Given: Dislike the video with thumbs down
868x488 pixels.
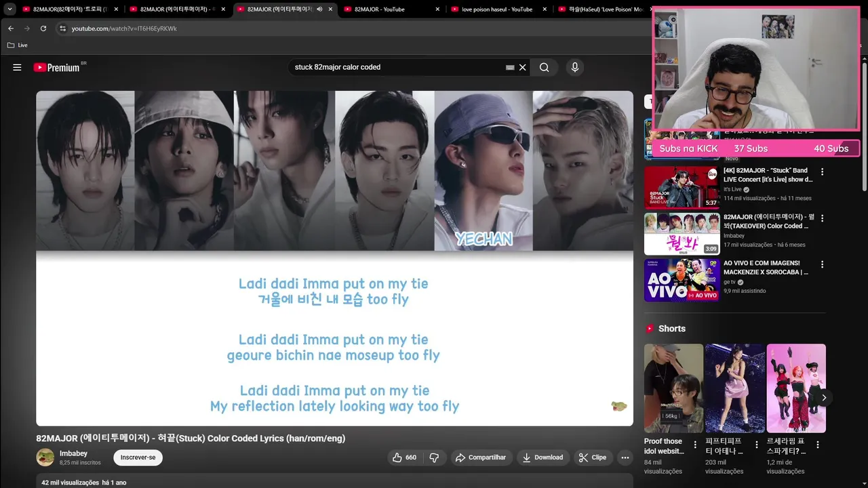Looking at the screenshot, I should 434,457.
